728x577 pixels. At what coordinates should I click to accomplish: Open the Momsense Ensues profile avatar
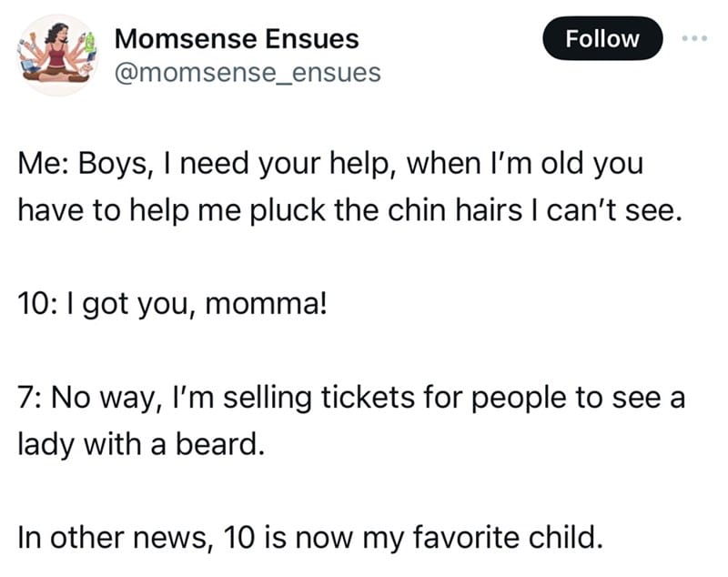pos(57,56)
